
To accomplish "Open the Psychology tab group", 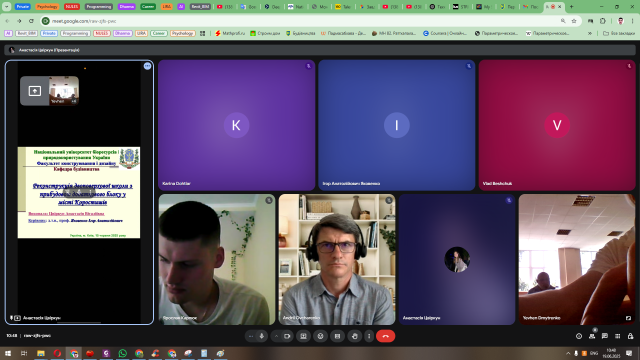I will point(47,7).
